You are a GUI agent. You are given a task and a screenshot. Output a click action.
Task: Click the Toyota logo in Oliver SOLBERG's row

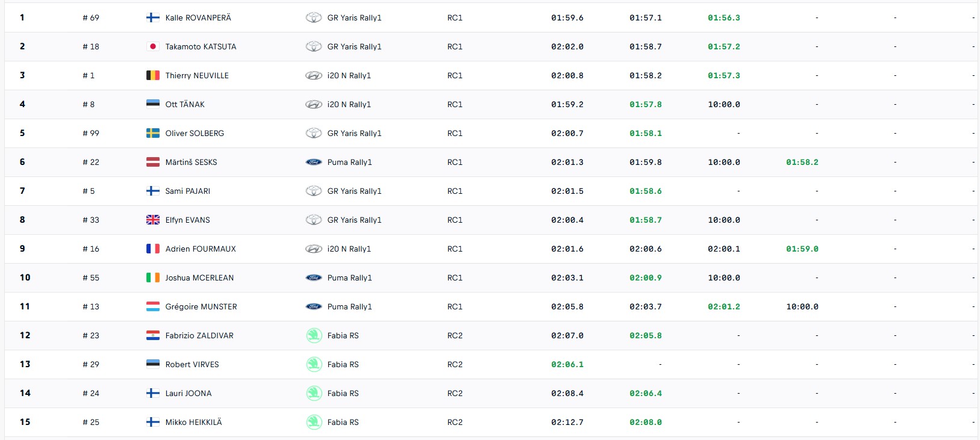tap(314, 133)
